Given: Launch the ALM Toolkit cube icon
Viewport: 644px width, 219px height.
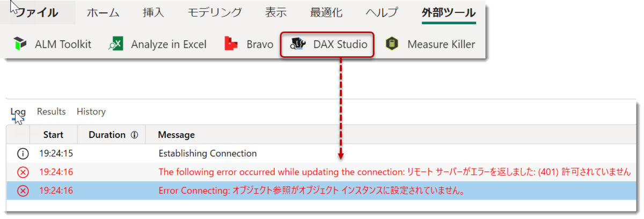Looking at the screenshot, I should [20, 45].
